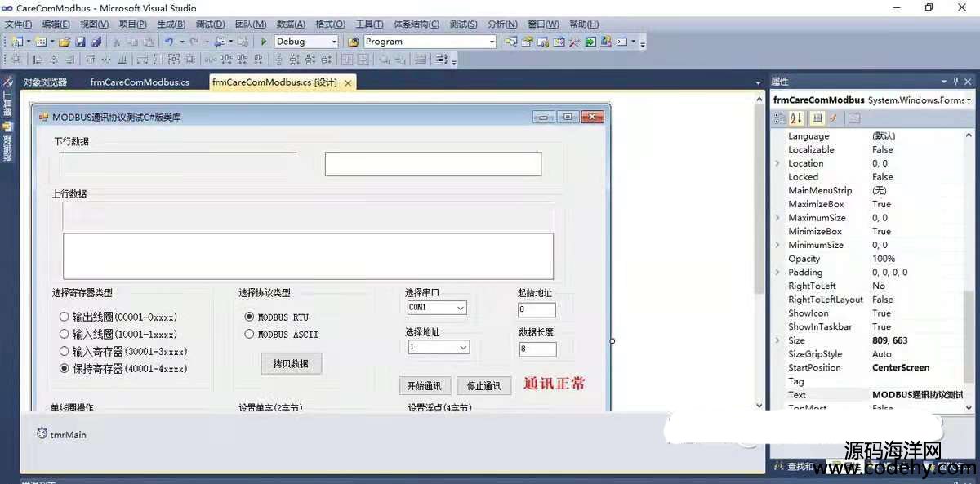Switch to the frmCareComModbus.cs code tab
The width and height of the screenshot is (980, 484).
(x=140, y=82)
